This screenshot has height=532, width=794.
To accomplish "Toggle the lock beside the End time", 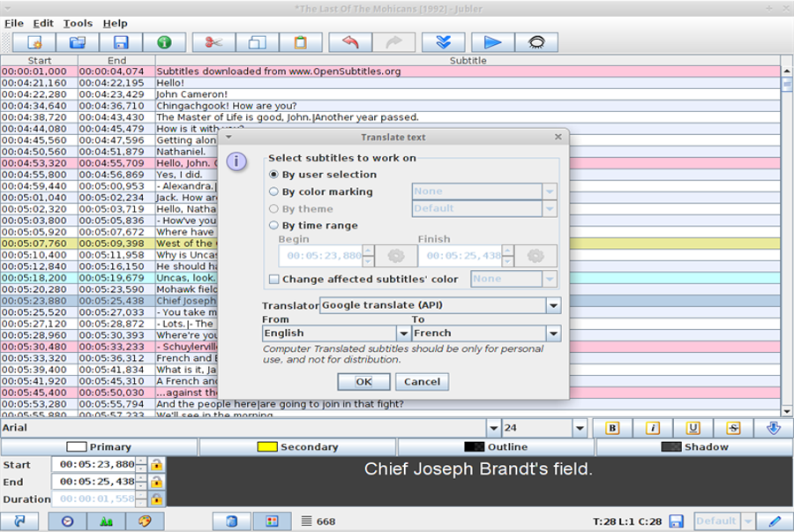I will click(x=157, y=482).
